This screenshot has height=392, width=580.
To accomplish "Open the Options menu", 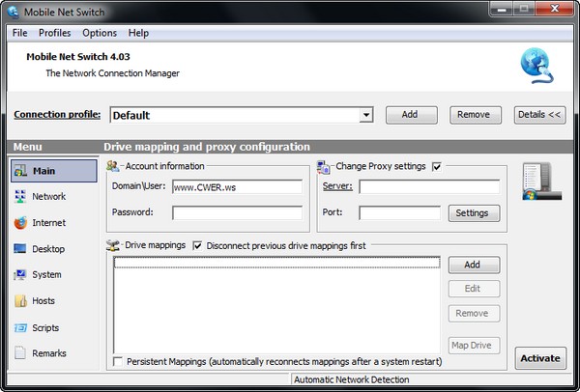I will point(100,33).
